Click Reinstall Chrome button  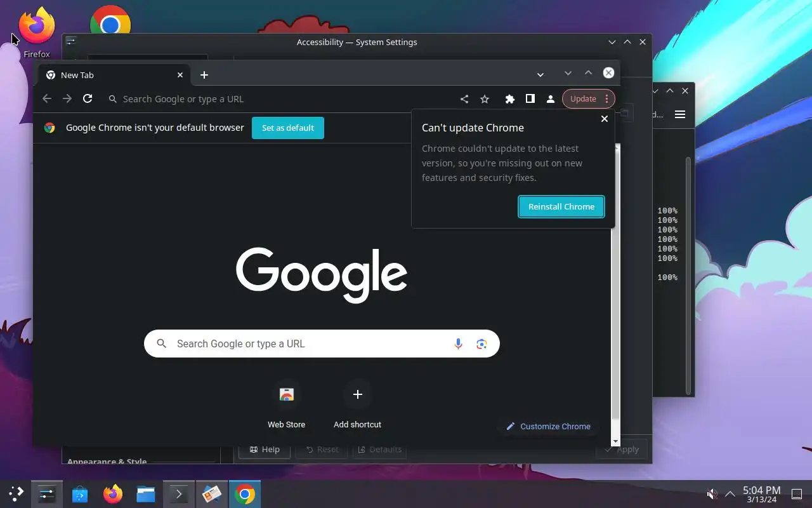(x=561, y=206)
